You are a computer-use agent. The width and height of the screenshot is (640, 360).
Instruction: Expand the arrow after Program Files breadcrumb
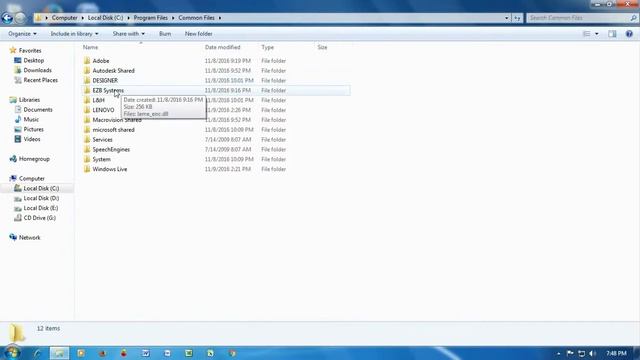(x=173, y=18)
